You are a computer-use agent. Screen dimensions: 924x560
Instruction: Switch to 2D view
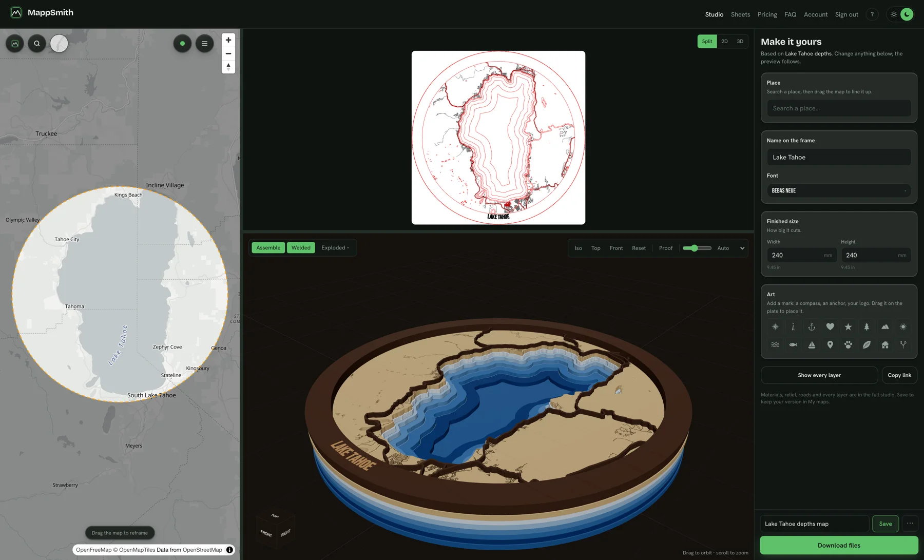pos(724,42)
